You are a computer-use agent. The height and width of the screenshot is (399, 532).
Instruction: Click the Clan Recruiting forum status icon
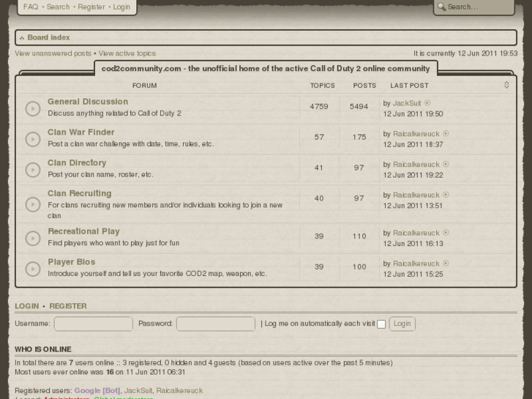click(x=33, y=204)
